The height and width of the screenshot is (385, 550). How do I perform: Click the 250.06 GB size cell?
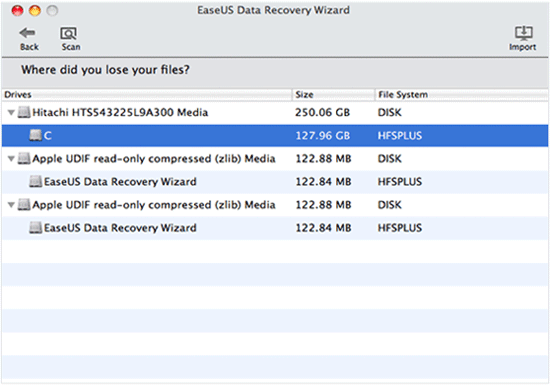click(322, 113)
